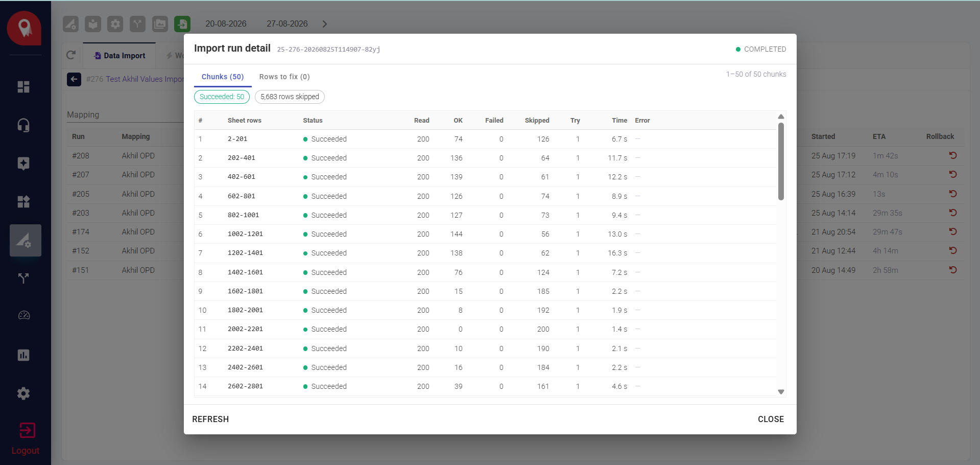Click the 5,683 rows skipped chip

[290, 97]
